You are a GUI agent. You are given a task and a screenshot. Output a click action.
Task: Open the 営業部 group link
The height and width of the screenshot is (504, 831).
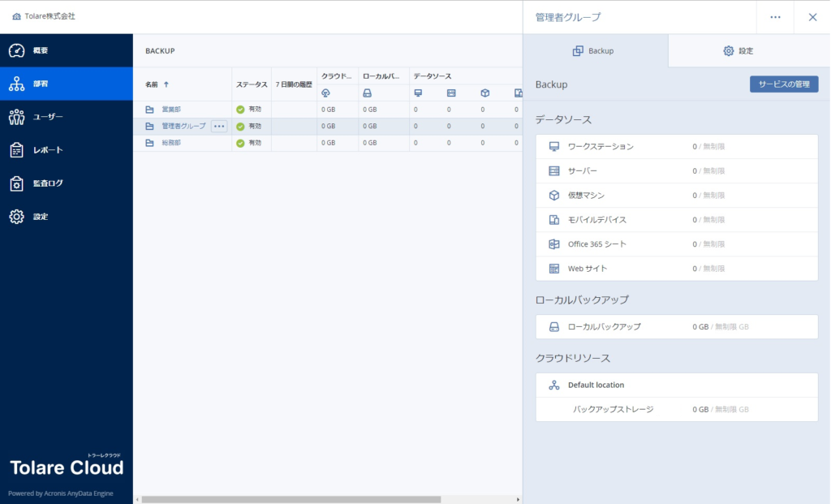(x=171, y=110)
